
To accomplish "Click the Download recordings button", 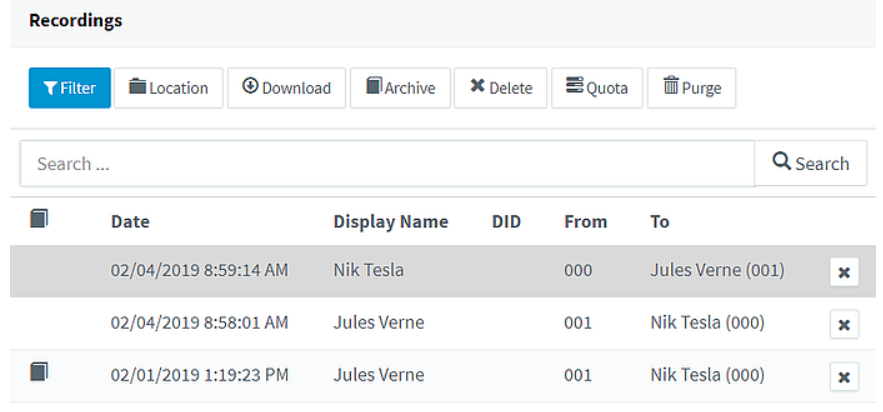I will click(286, 88).
